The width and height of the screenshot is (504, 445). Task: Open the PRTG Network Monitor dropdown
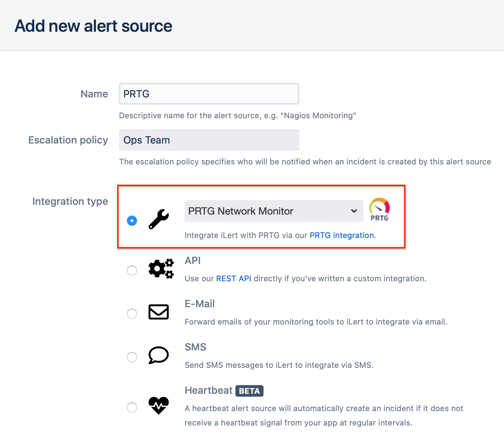pyautogui.click(x=274, y=211)
